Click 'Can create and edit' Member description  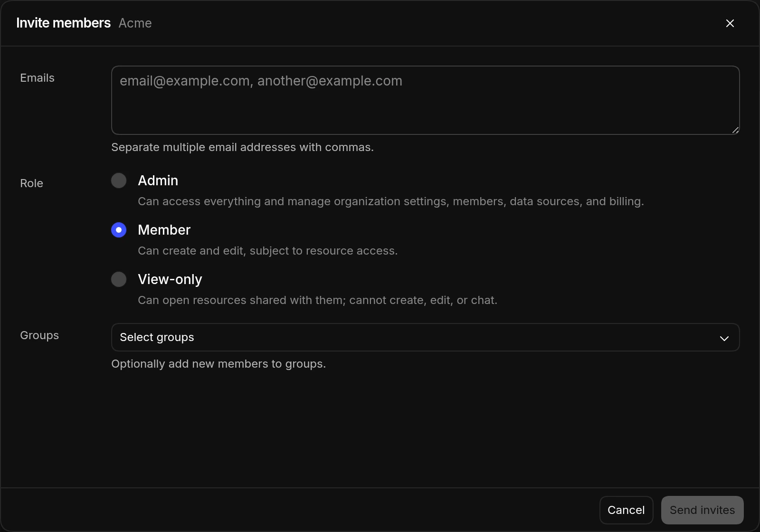(267, 251)
